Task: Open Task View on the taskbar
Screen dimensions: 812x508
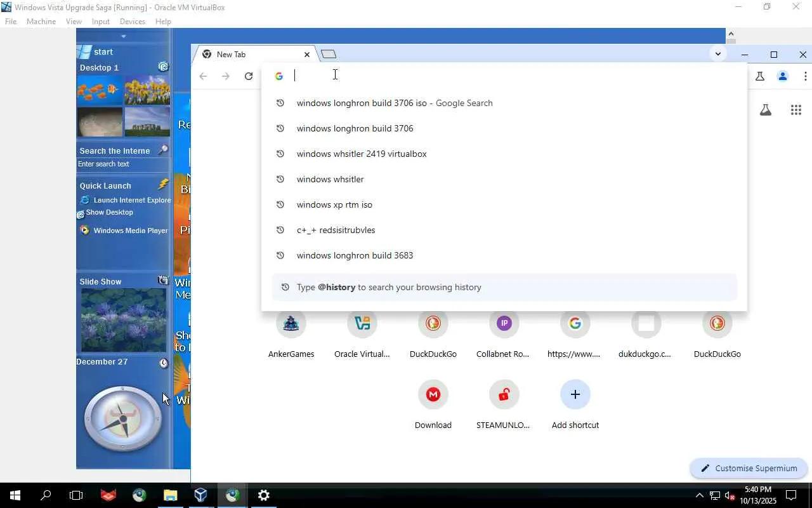Action: click(76, 495)
